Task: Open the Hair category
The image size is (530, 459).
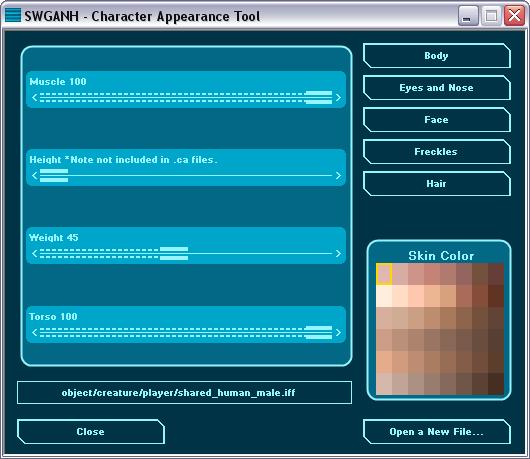Action: (436, 184)
